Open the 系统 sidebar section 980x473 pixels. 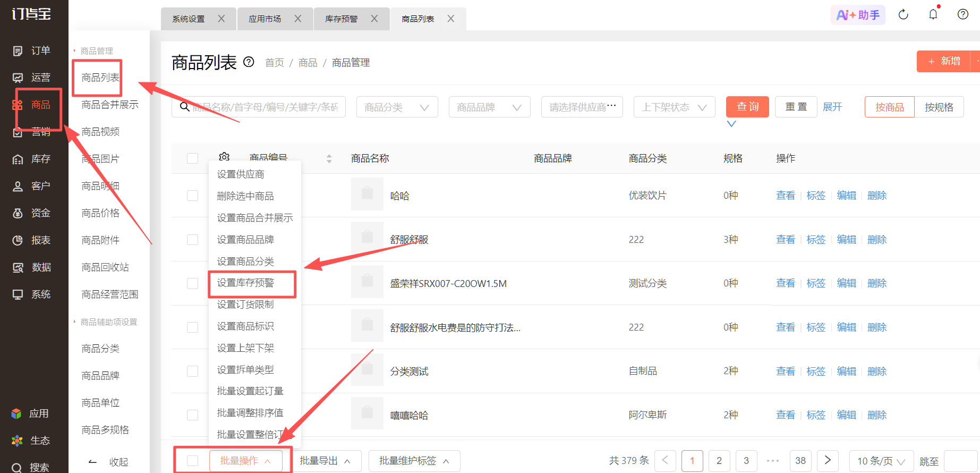click(31, 294)
